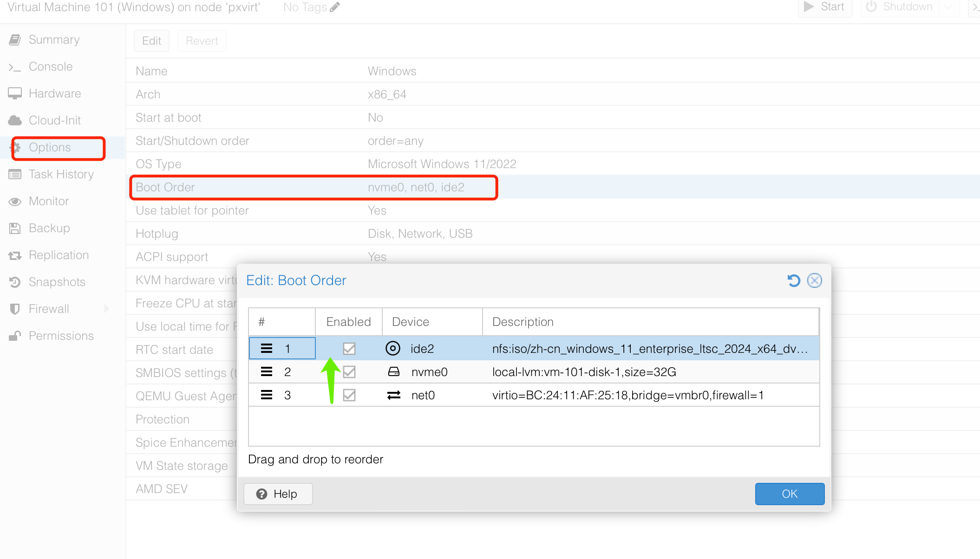980x559 pixels.
Task: Toggle the Enabled checkbox for ide2
Action: (x=349, y=349)
